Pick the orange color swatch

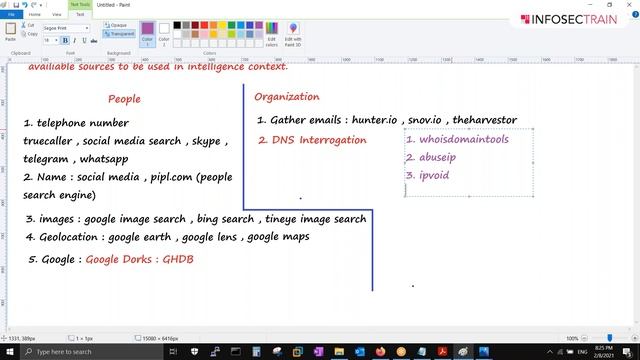213,25
